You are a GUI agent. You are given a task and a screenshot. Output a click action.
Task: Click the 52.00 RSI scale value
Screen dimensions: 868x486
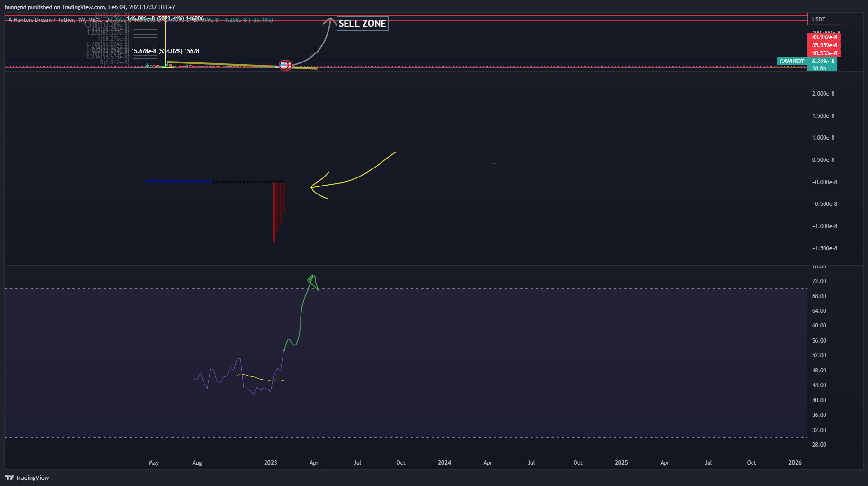819,355
